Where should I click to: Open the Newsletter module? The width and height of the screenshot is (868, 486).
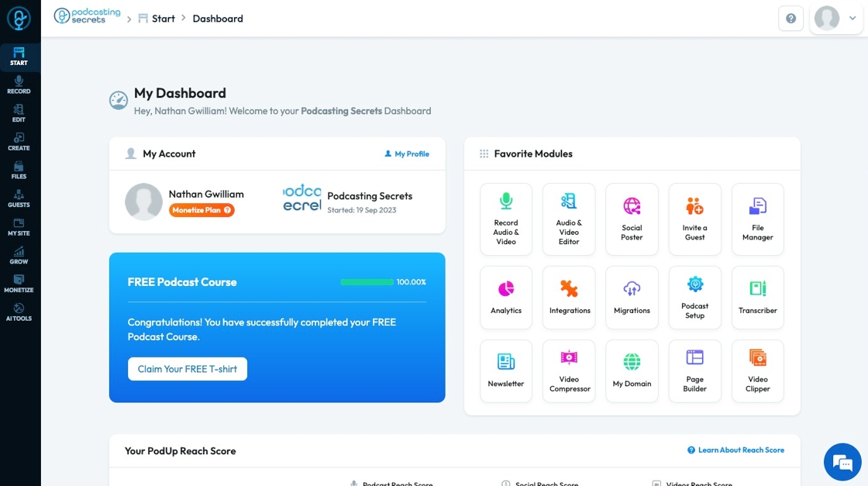[x=506, y=371]
